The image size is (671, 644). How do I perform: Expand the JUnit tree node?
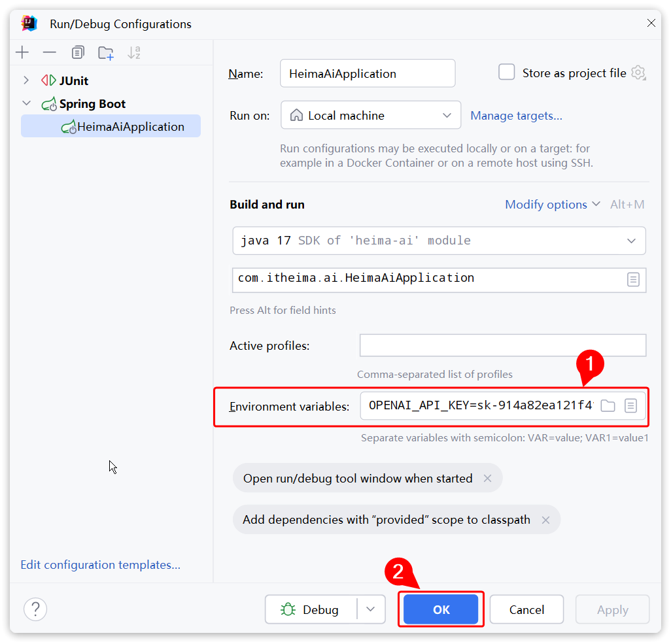coord(26,80)
